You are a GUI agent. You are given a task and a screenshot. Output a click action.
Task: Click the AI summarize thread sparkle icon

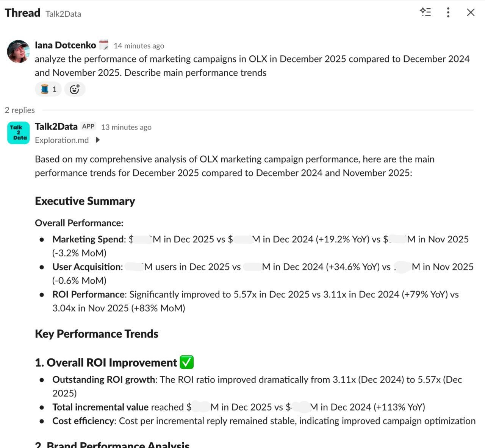pos(426,12)
